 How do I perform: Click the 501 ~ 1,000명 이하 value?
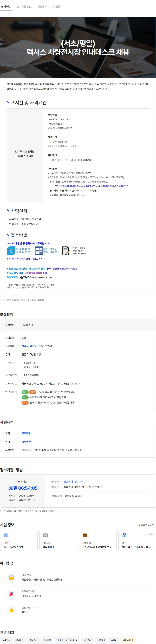point(13,547)
